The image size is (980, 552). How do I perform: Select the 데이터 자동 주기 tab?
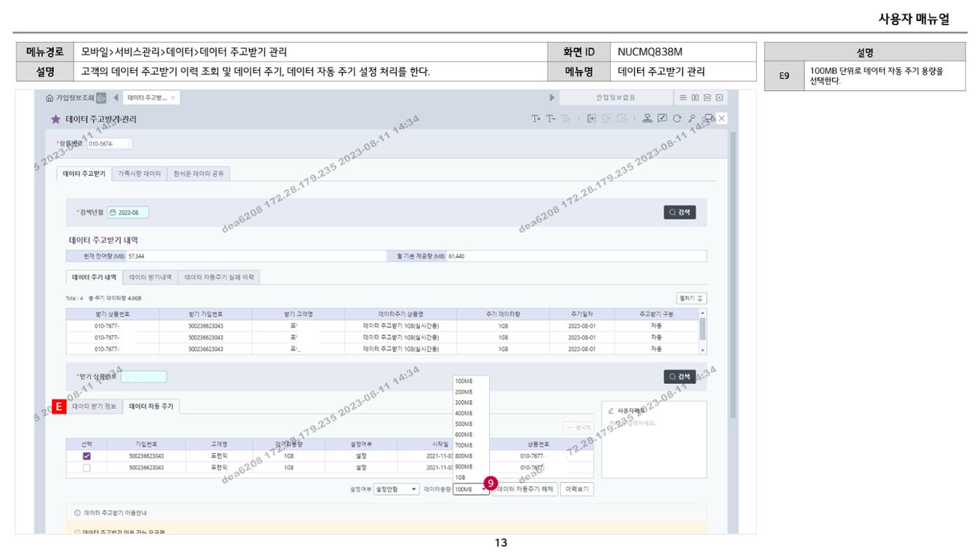[x=152, y=406]
